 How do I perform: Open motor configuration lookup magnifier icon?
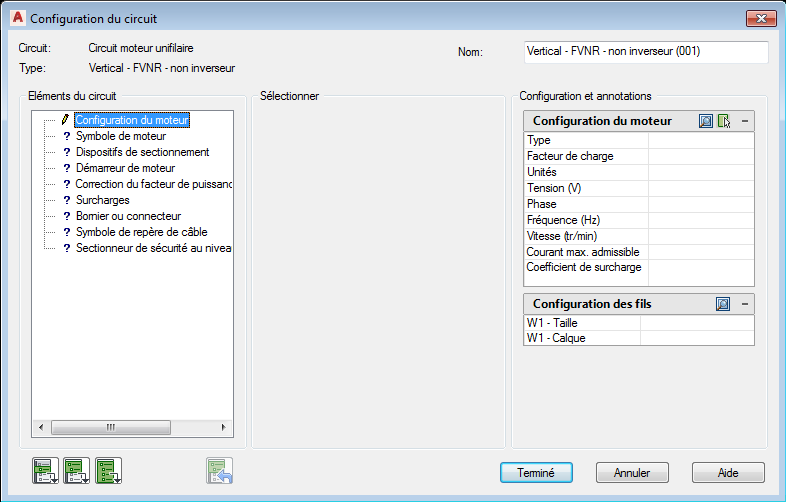pos(706,121)
